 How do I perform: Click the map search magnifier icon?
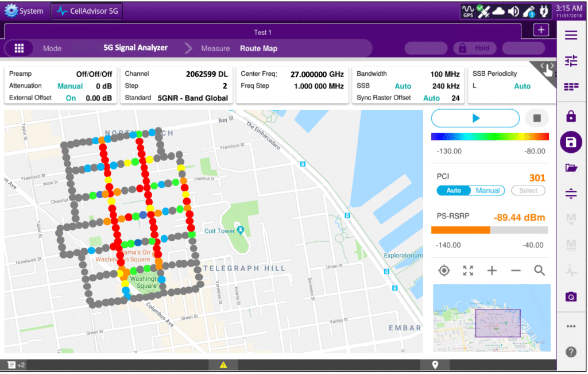point(539,271)
